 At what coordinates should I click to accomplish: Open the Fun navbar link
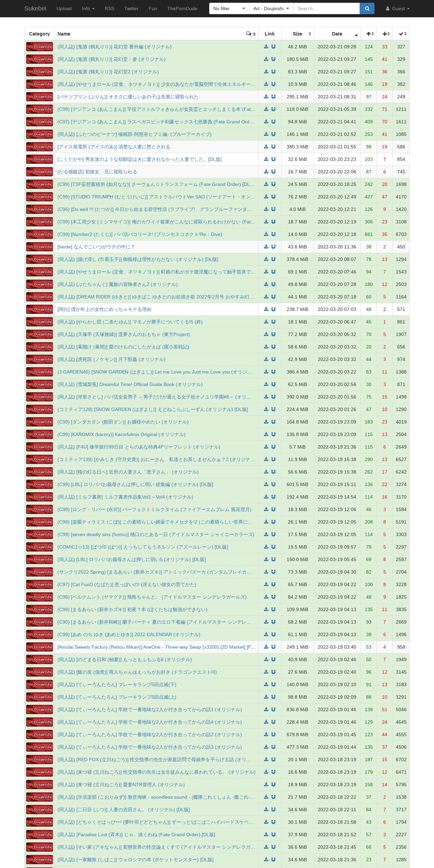point(153,8)
